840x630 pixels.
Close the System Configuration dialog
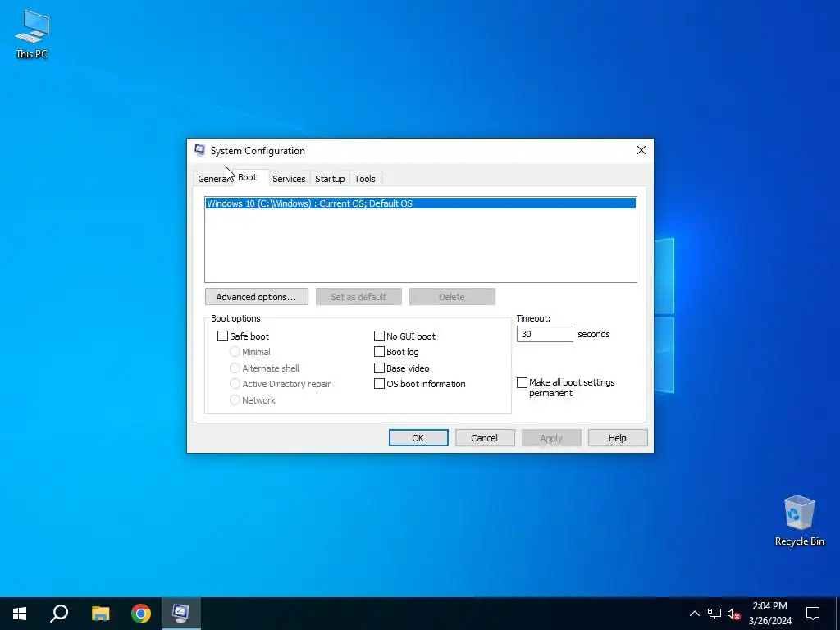[x=641, y=151]
